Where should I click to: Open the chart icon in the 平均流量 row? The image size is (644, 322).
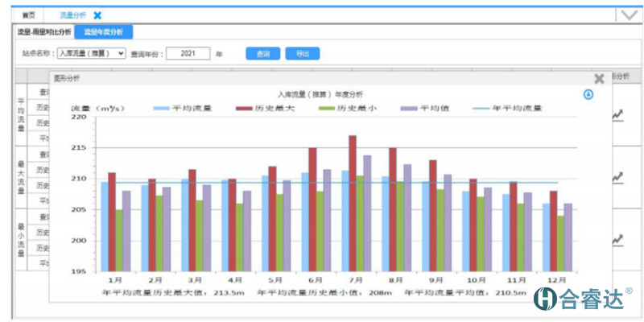click(x=617, y=115)
